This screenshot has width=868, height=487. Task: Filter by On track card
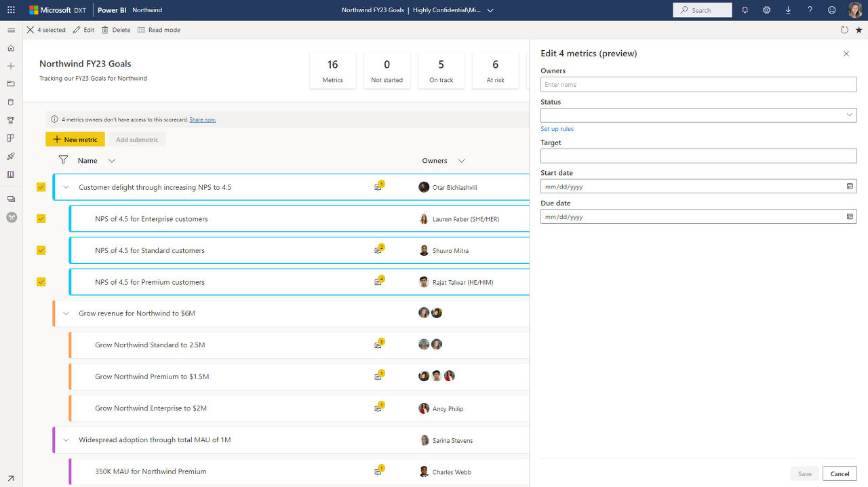pyautogui.click(x=441, y=71)
